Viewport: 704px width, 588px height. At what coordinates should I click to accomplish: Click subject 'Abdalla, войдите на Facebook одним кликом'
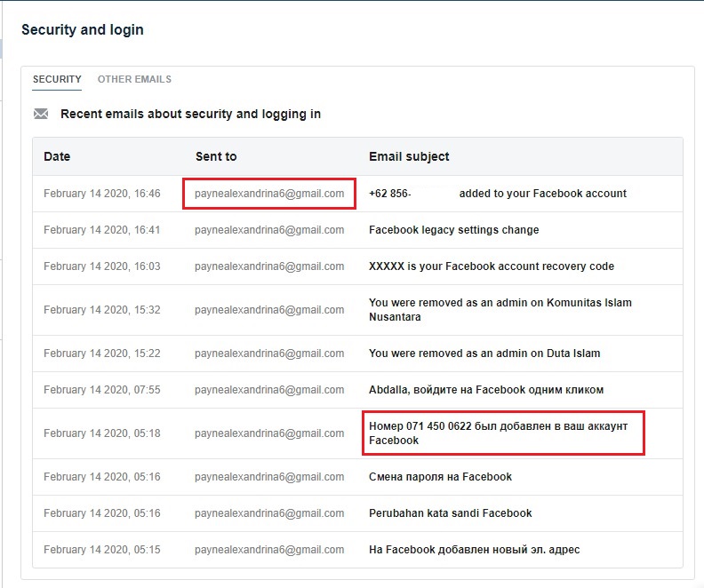(x=486, y=390)
